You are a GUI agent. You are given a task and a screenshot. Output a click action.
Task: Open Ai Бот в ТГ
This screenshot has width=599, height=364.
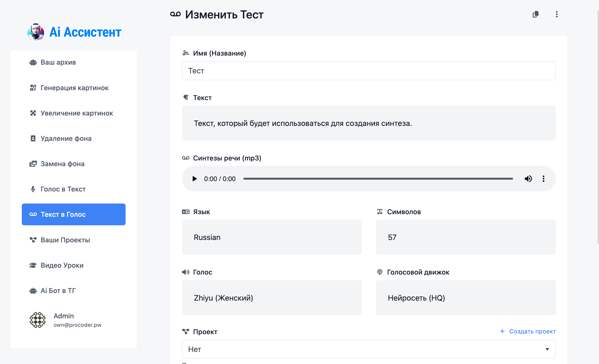[x=58, y=290]
